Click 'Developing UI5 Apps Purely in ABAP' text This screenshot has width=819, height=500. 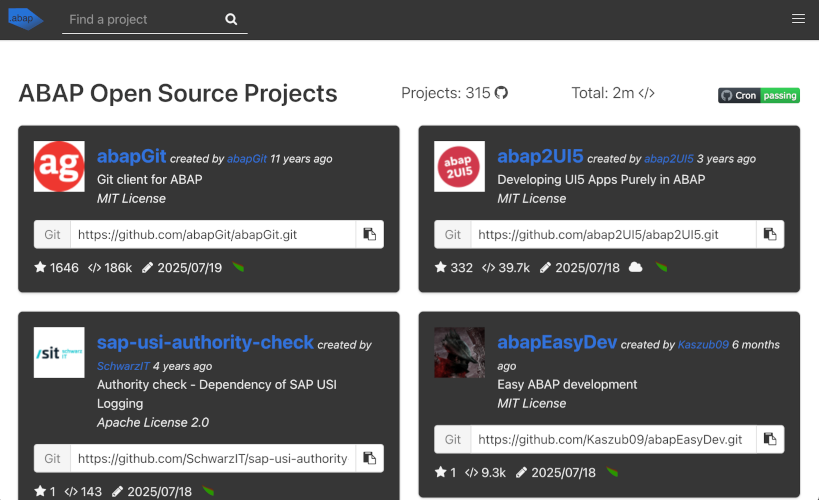[x=601, y=179]
